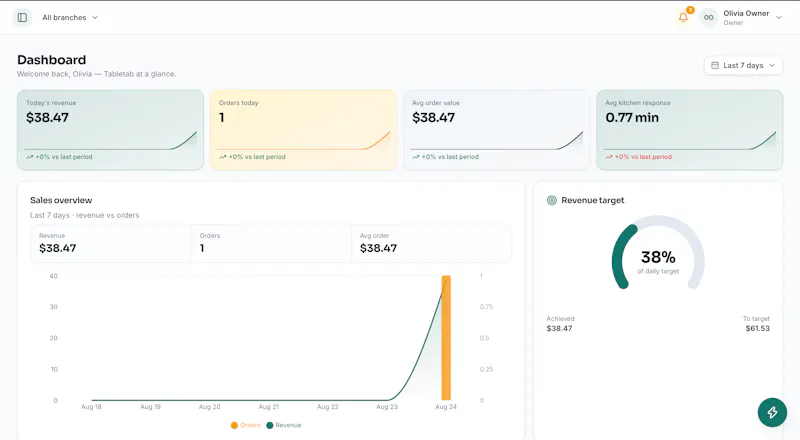Click trend arrow in Orders today card
The height and width of the screenshot is (440, 800).
coord(222,157)
